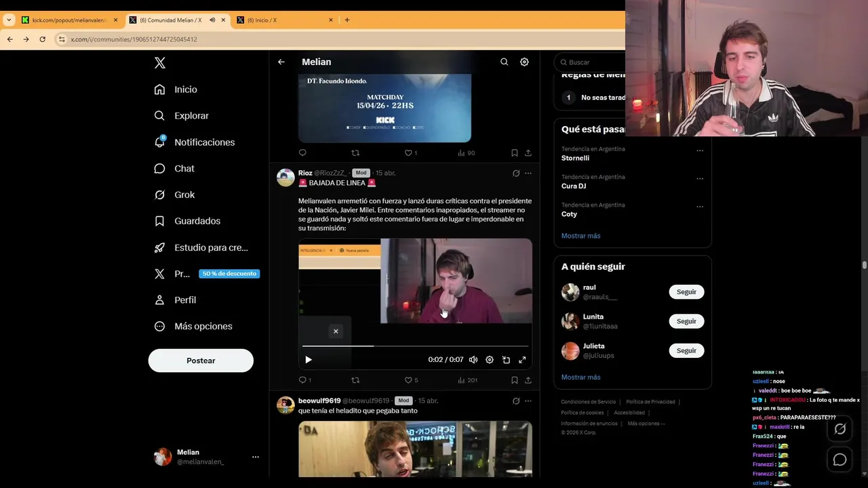The height and width of the screenshot is (488, 868).
Task: Follow raul with Seguir button
Action: click(x=686, y=292)
